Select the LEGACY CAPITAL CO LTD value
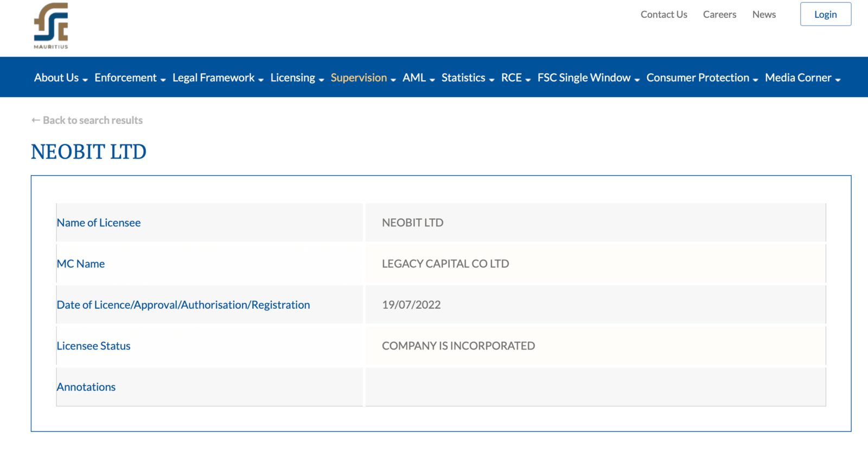Image resolution: width=868 pixels, height=451 pixels. [445, 264]
